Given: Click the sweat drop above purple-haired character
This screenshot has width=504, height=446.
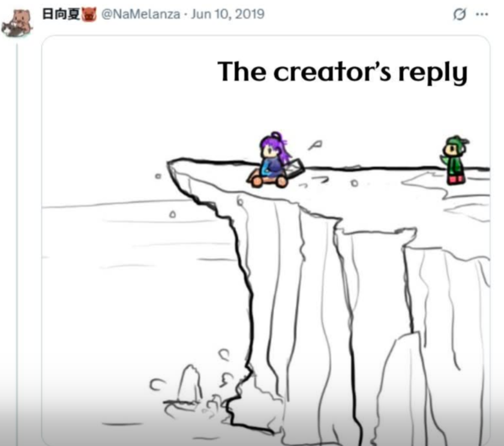Looking at the screenshot, I should pos(315,145).
